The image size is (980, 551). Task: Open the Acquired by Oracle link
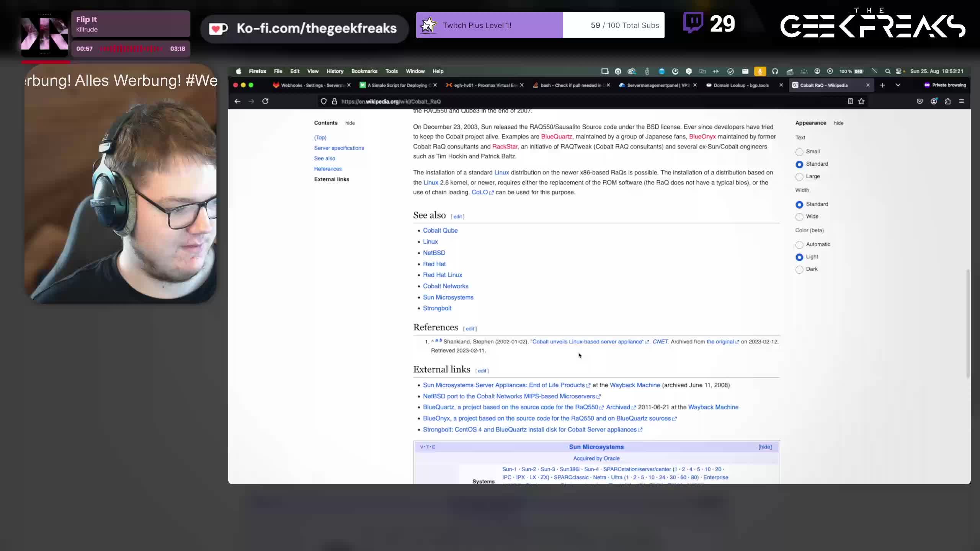point(596,458)
